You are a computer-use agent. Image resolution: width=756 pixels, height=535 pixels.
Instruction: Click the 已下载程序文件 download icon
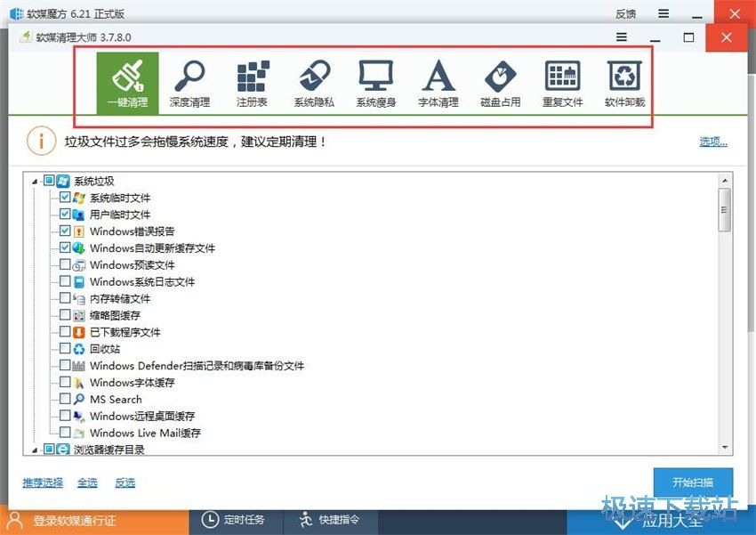coord(79,332)
